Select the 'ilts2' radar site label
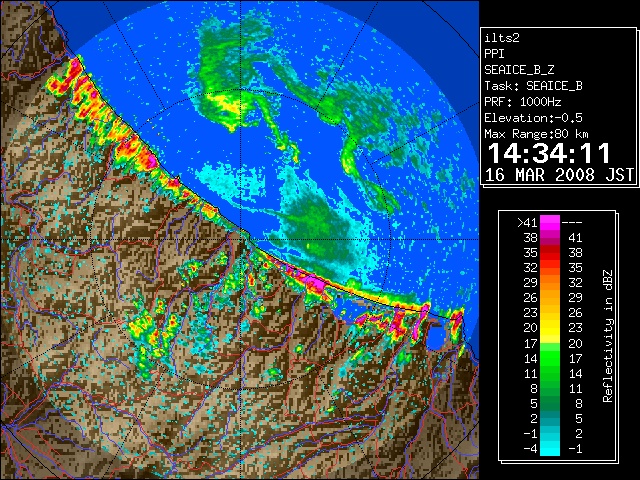The height and width of the screenshot is (480, 640). coord(502,38)
